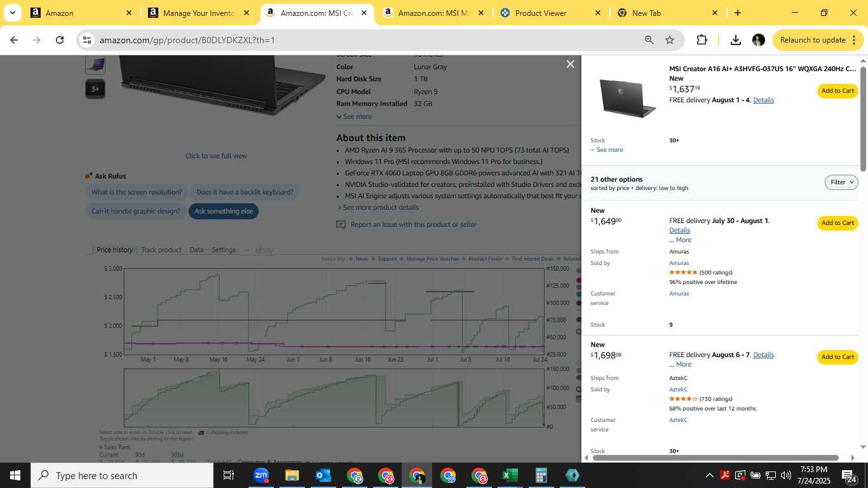Click the zoom magnifier icon in address bar
Screen dimensions: 868x488
(649, 40)
